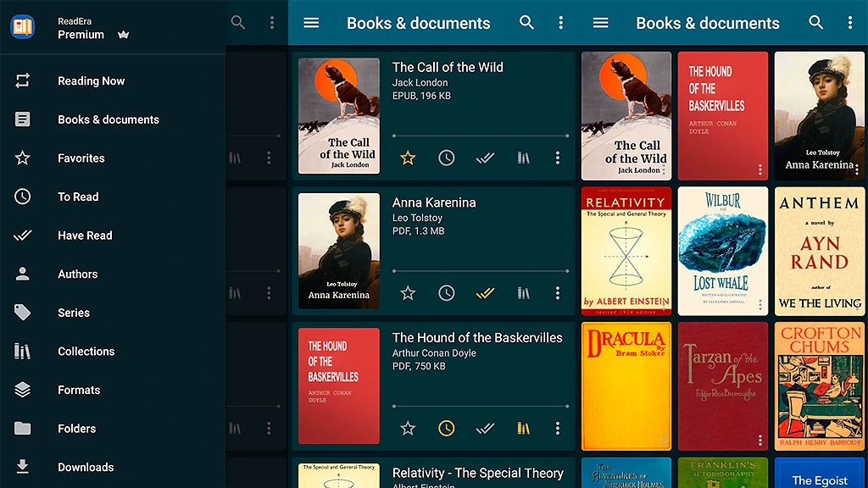The image size is (868, 488).
Task: Open overflow menu in dimmed panel header
Action: pos(272,23)
